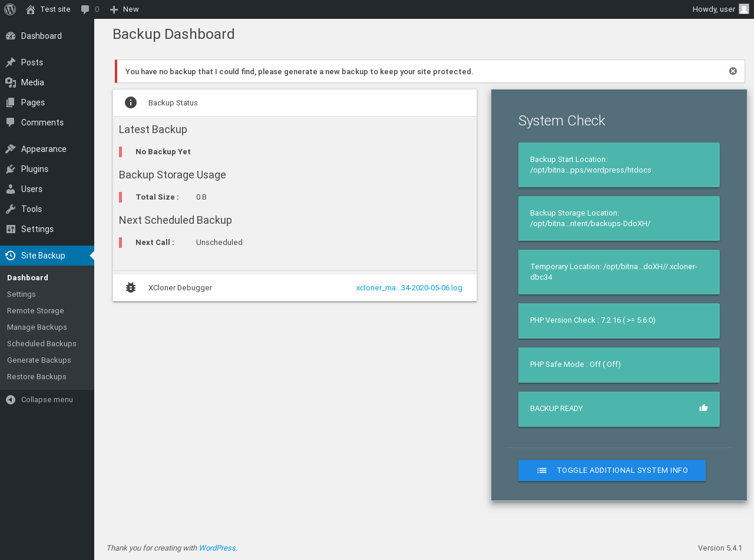Click the Site Backup clock icon
This screenshot has width=754, height=560.
pos(11,256)
